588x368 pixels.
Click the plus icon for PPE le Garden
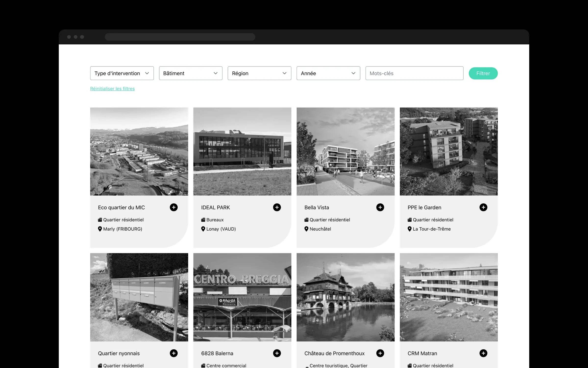483,207
